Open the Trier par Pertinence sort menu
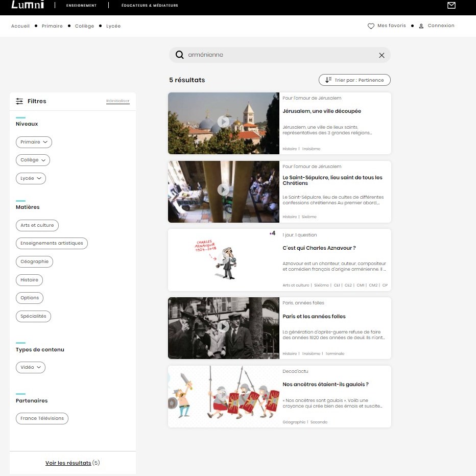The image size is (476, 476). [354, 80]
